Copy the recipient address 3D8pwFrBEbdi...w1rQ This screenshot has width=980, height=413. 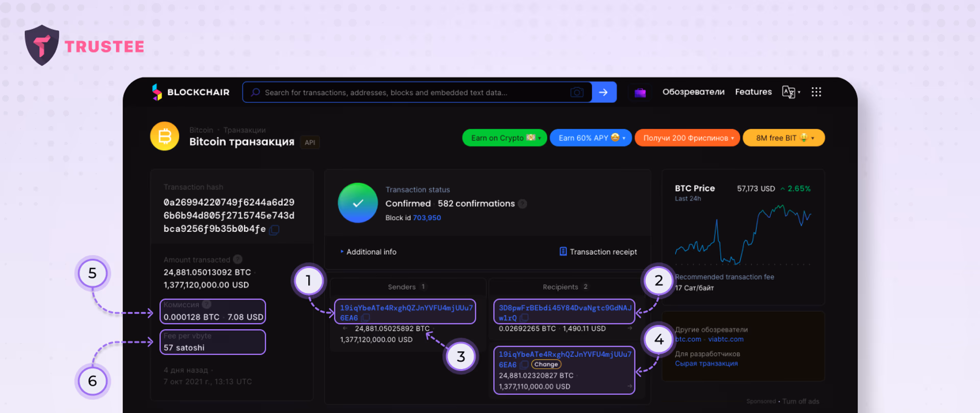click(x=524, y=318)
